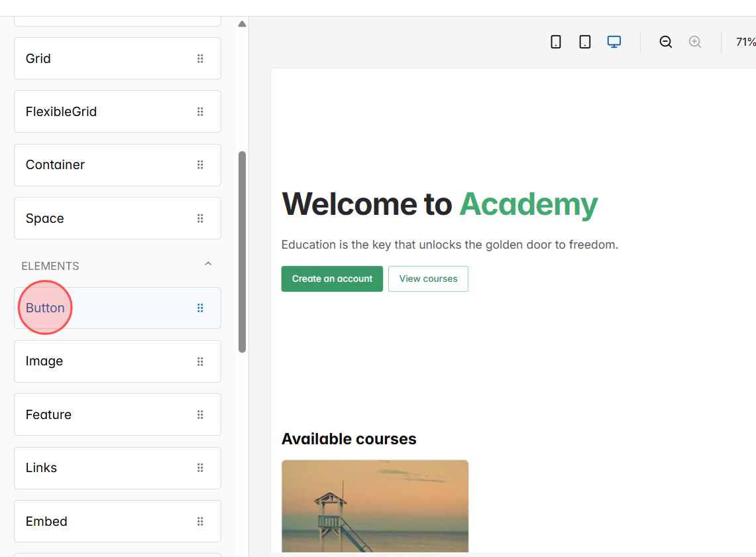The height and width of the screenshot is (557, 756).
Task: Select the Links element in the sidebar
Action: [x=99, y=467]
